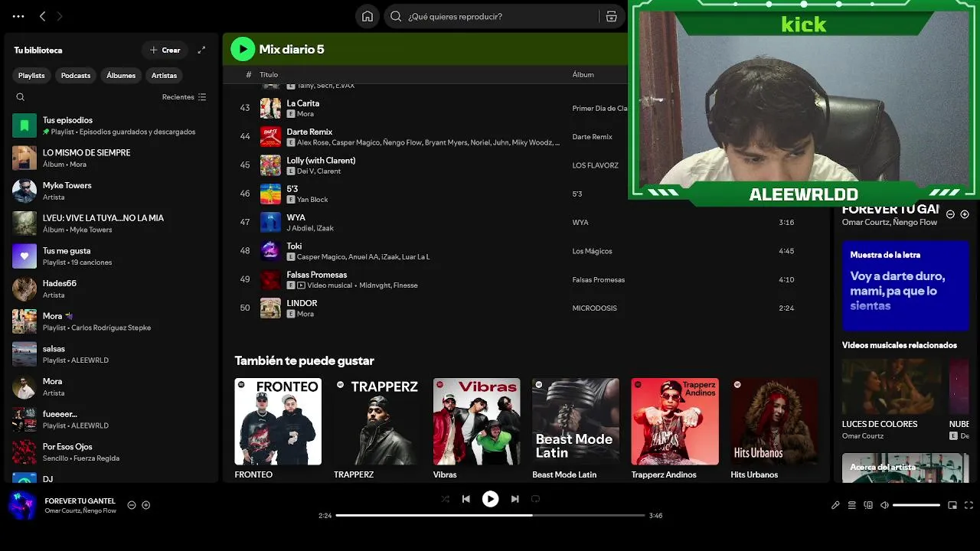Open Hades66 artist in library
The width and height of the screenshot is (980, 551).
(x=111, y=289)
